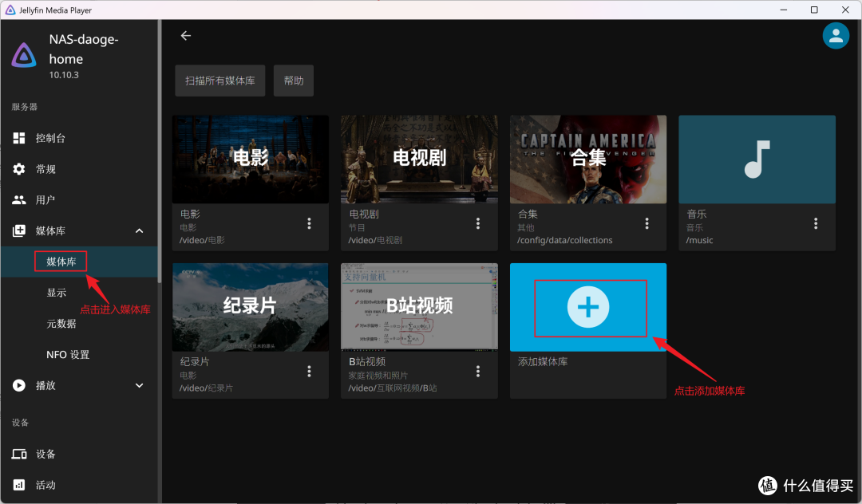Click the sidebar vertical scrollbar
The height and width of the screenshot is (504, 862).
click(x=160, y=151)
